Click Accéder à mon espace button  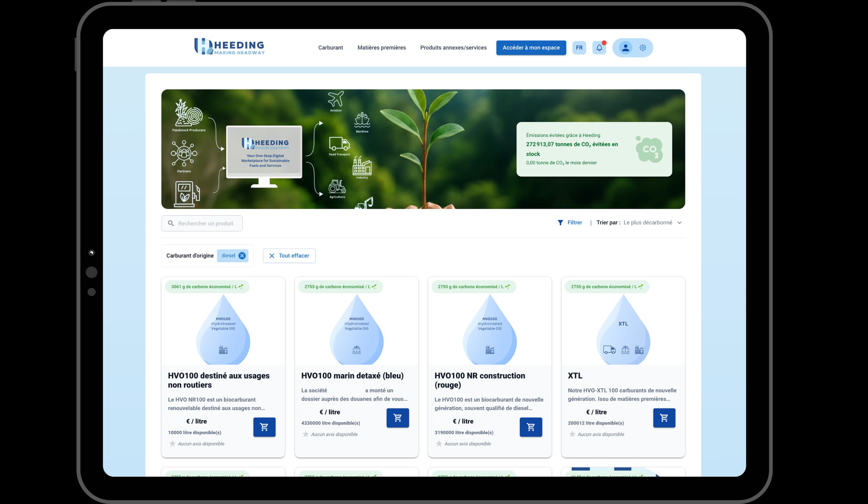(531, 48)
